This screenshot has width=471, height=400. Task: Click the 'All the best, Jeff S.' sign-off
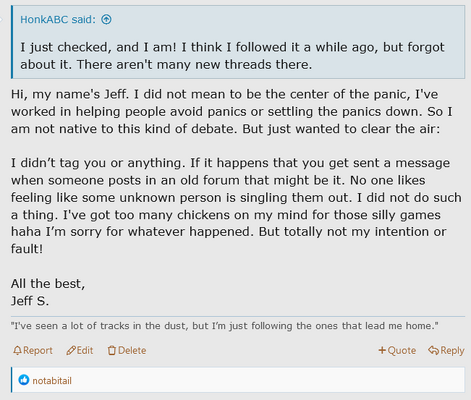click(48, 292)
